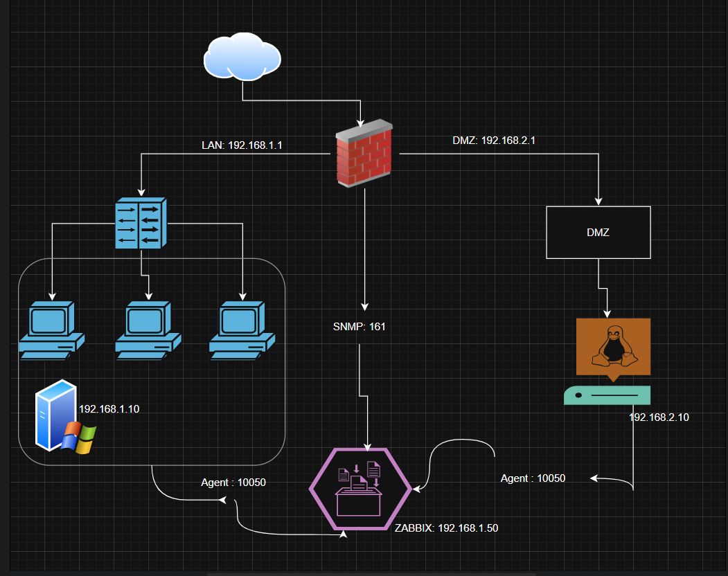The image size is (728, 576).
Task: Select the blue network switch icon
Action: (141, 223)
